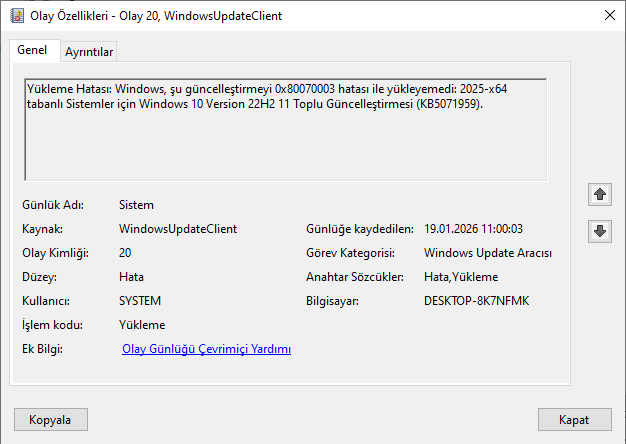Select the Hata,Yükleme keywords value
The width and height of the screenshot is (626, 444).
pyautogui.click(x=461, y=277)
